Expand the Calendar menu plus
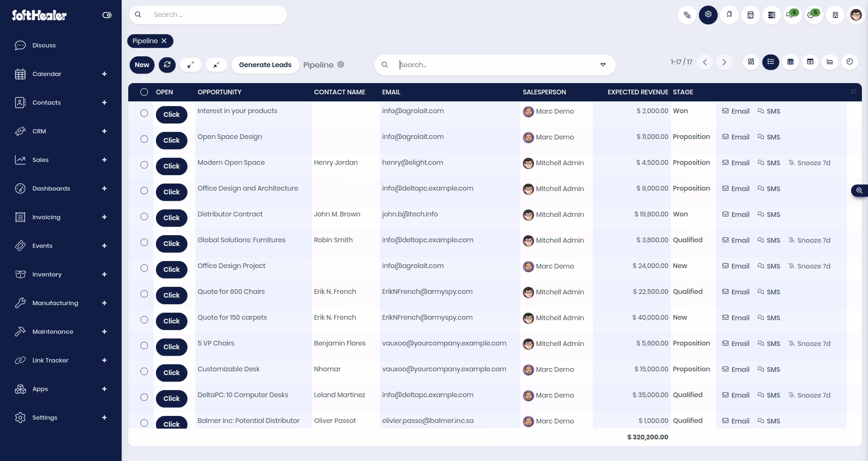 104,74
